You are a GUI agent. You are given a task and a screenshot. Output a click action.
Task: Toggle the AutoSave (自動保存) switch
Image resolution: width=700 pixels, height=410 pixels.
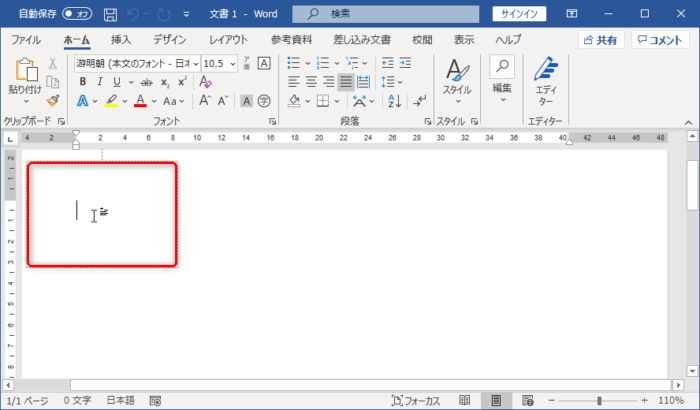(77, 14)
